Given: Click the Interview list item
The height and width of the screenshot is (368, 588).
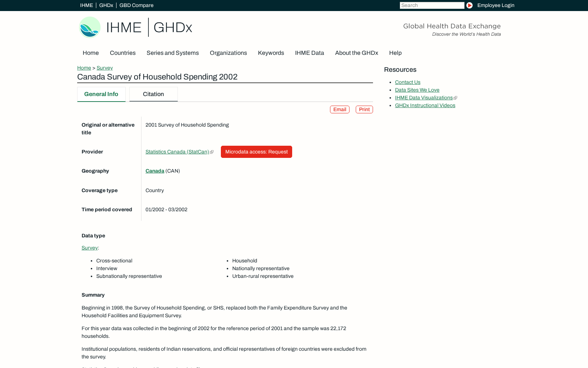Looking at the screenshot, I should [x=107, y=269].
